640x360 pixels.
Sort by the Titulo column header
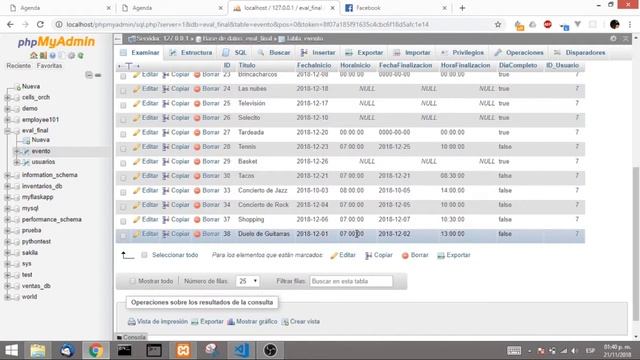pyautogui.click(x=247, y=65)
